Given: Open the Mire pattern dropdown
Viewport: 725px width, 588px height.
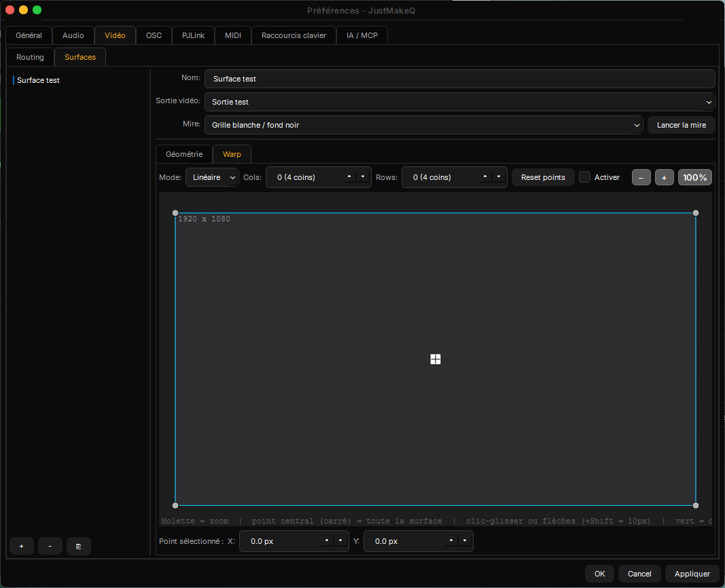Looking at the screenshot, I should click(423, 125).
